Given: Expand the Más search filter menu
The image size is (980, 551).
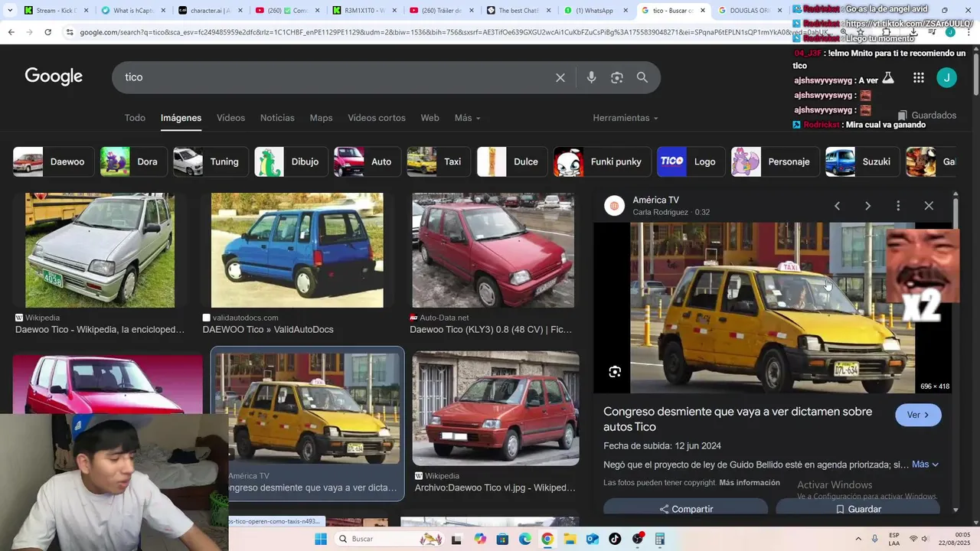Looking at the screenshot, I should [x=468, y=118].
